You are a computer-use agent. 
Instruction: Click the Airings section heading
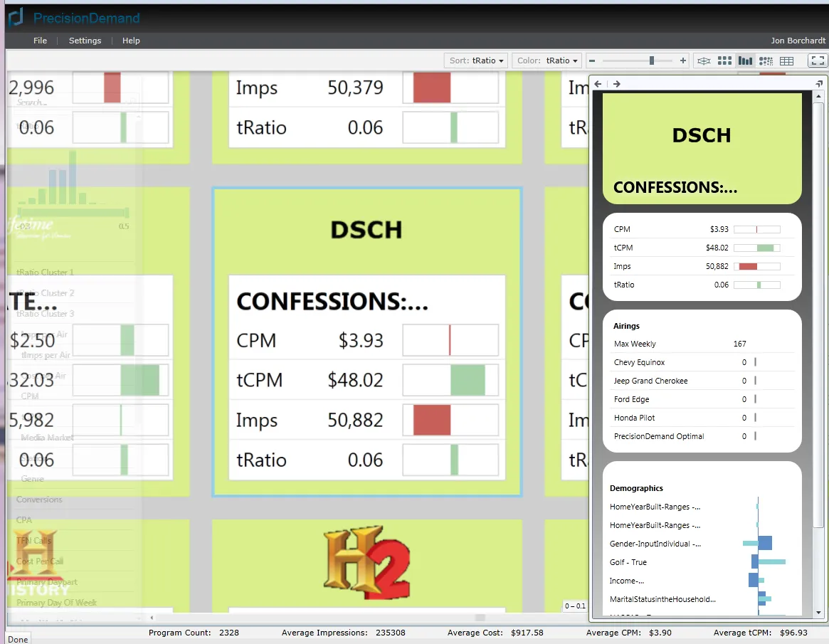point(626,326)
